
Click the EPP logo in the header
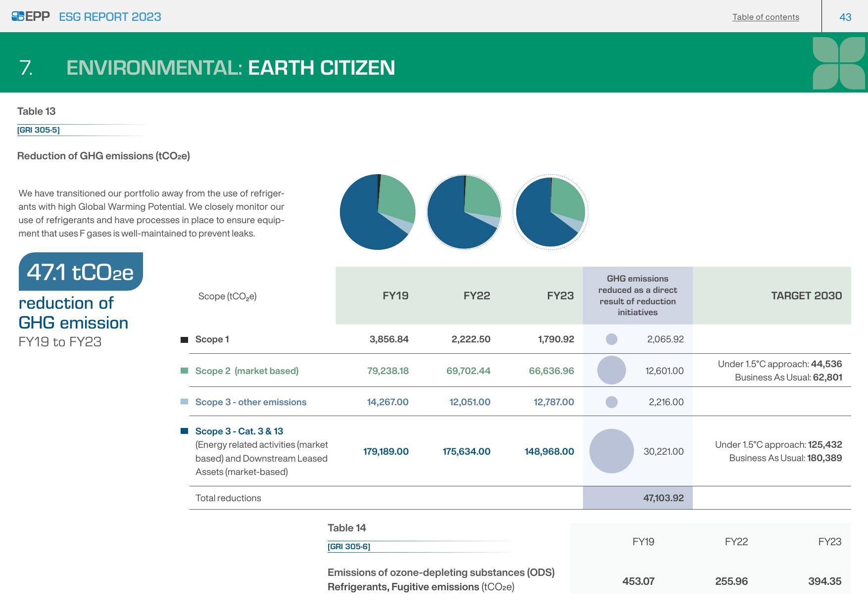tap(31, 16)
